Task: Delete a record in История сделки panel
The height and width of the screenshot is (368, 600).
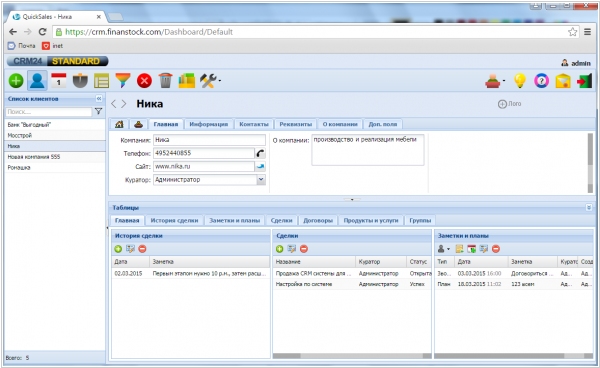Action: [142, 249]
